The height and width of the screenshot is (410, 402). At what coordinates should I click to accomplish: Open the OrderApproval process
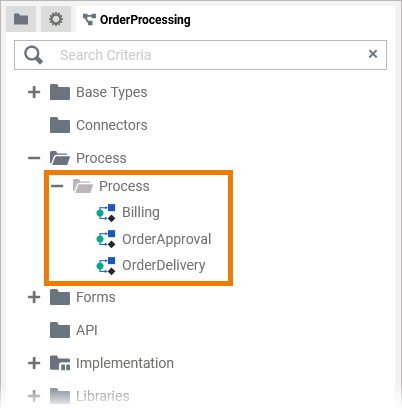click(x=167, y=239)
